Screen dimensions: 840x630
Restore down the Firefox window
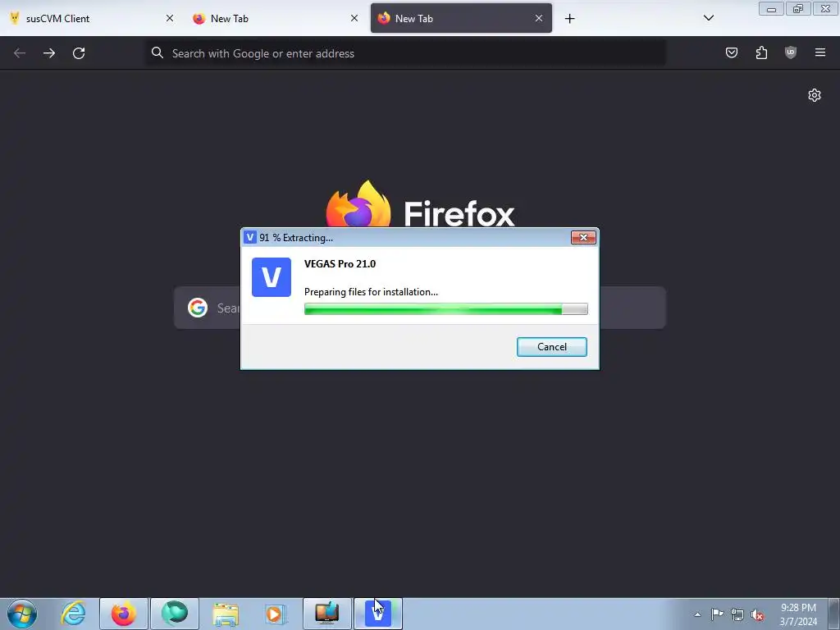point(798,8)
